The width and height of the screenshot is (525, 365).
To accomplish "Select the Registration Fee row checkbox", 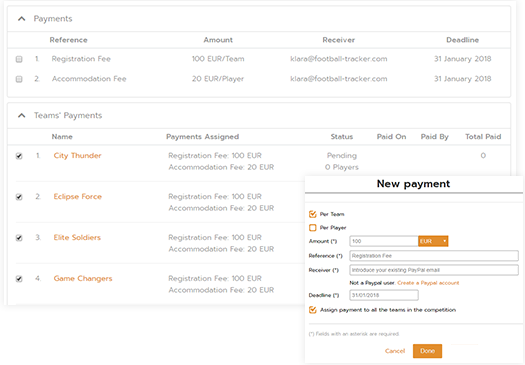I will pyautogui.click(x=19, y=59).
